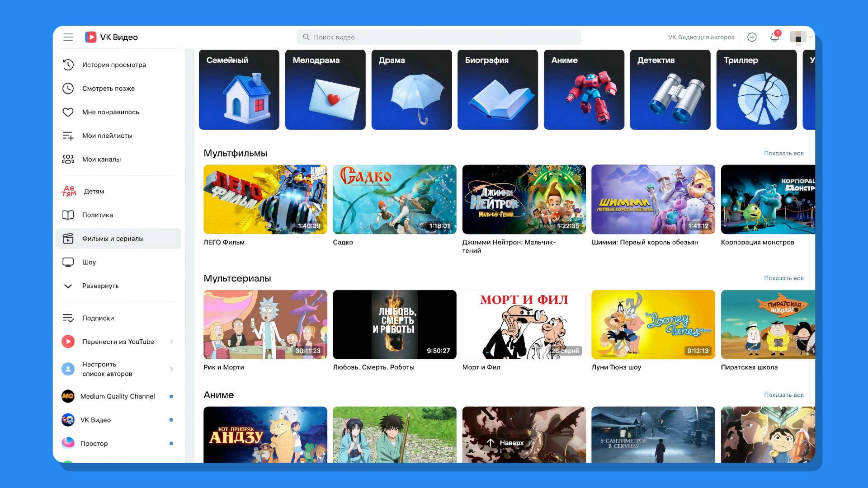Click the Наверх scroll-to-top button

[505, 443]
